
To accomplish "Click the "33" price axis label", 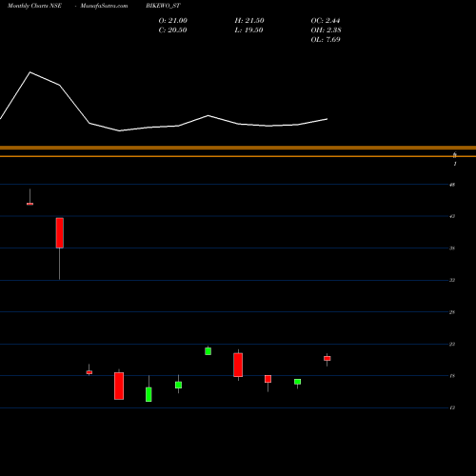I will coord(452,280).
